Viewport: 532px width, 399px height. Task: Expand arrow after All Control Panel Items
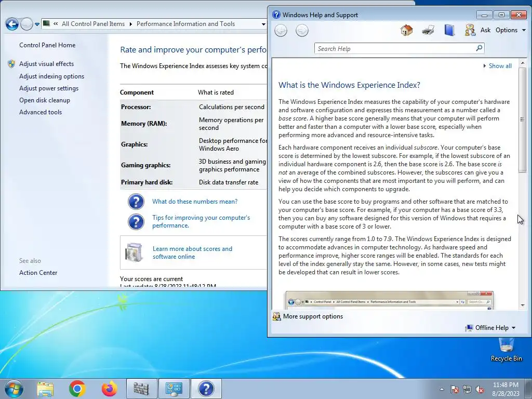[130, 24]
